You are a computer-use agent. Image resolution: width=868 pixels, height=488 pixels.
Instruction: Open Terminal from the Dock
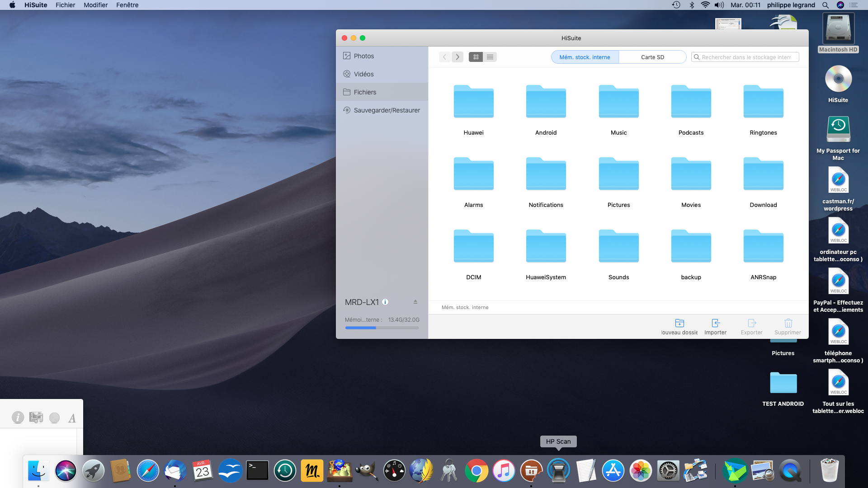(x=257, y=471)
